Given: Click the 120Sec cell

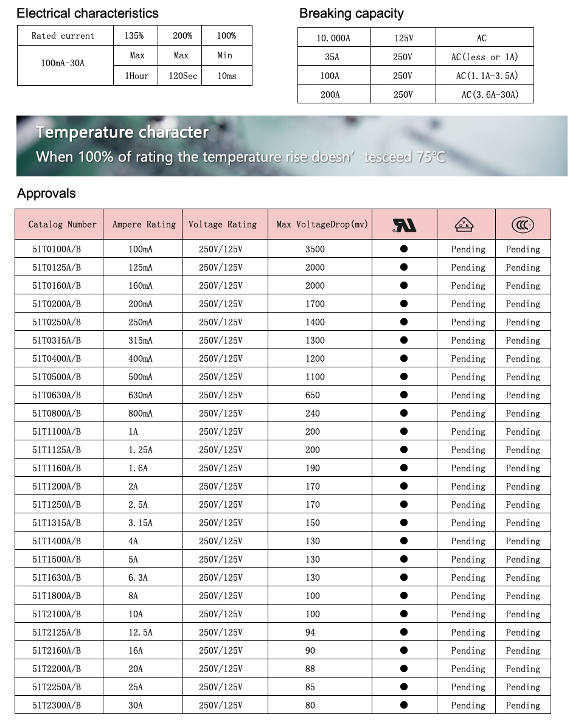Looking at the screenshot, I should tap(179, 75).
